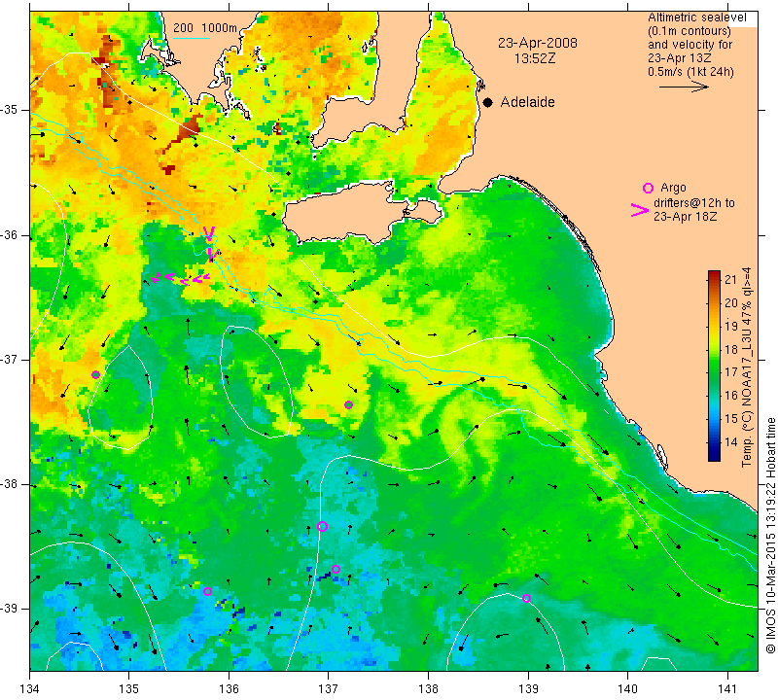Click the 19 tick label on color bar
Image resolution: width=778 pixels, height=700 pixels.
[x=731, y=326]
